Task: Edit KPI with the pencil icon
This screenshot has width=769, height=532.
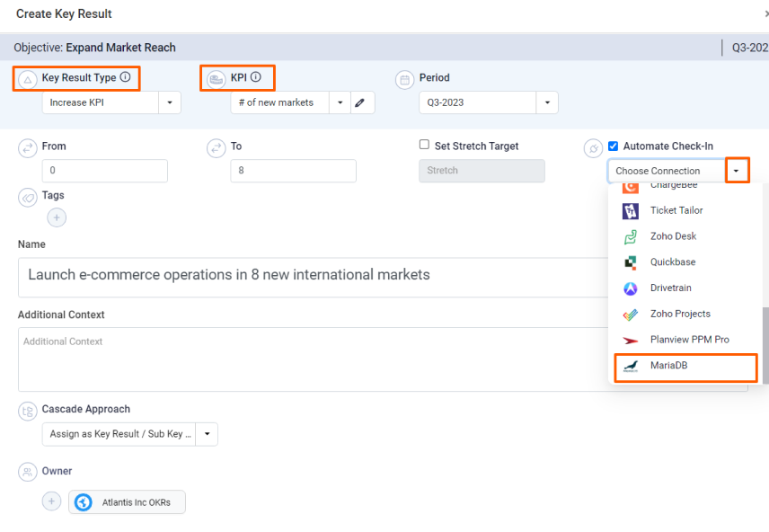Action: pos(360,102)
